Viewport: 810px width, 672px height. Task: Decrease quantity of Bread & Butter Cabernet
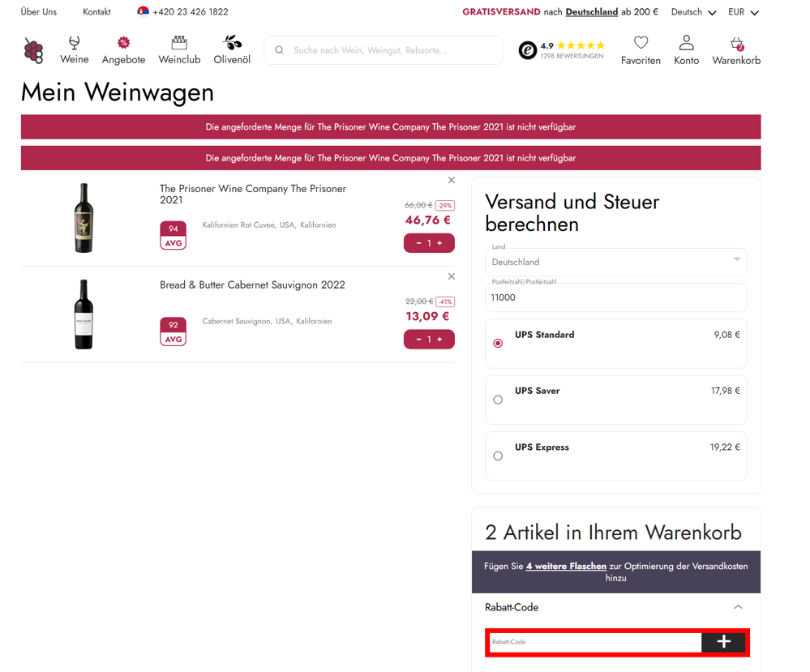(418, 340)
